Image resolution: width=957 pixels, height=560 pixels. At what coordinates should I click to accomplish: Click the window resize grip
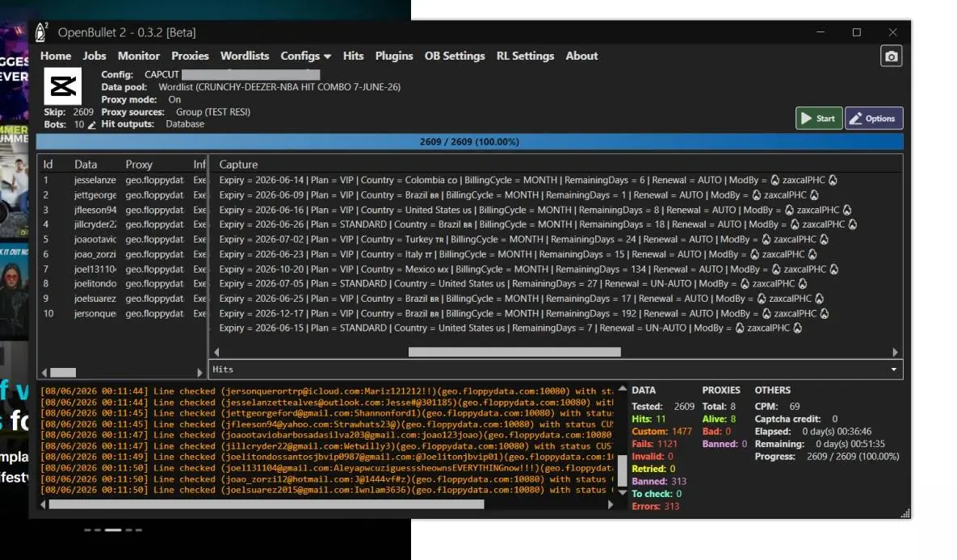905,513
